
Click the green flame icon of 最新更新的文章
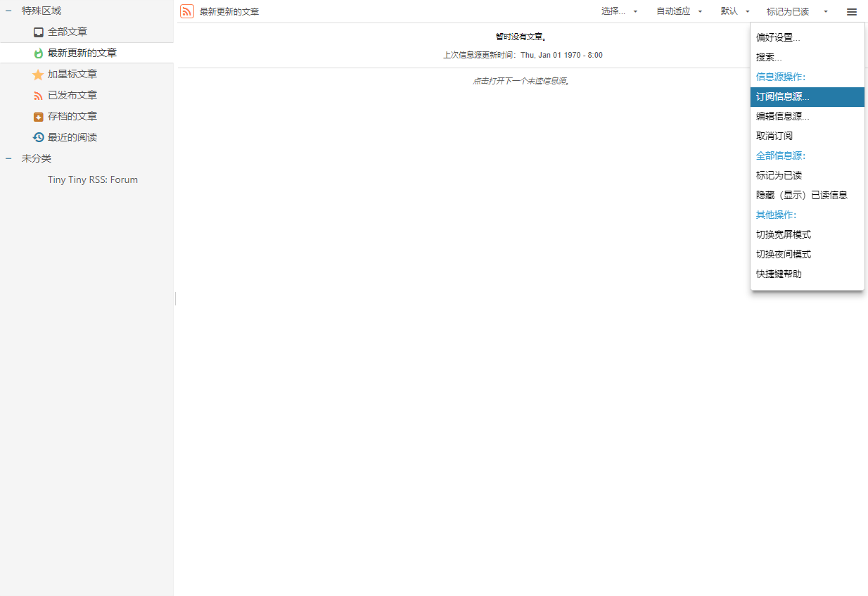point(39,53)
